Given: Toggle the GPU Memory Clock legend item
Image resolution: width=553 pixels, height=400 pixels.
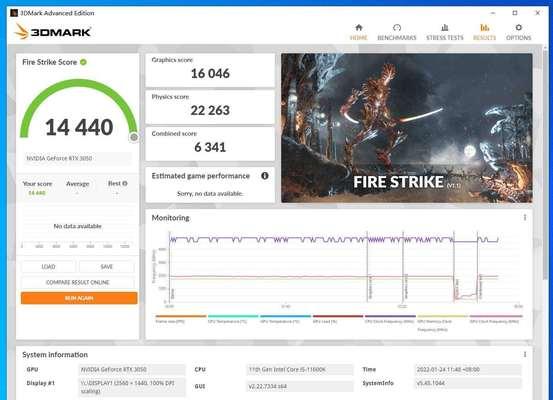Looking at the screenshot, I should (442, 323).
